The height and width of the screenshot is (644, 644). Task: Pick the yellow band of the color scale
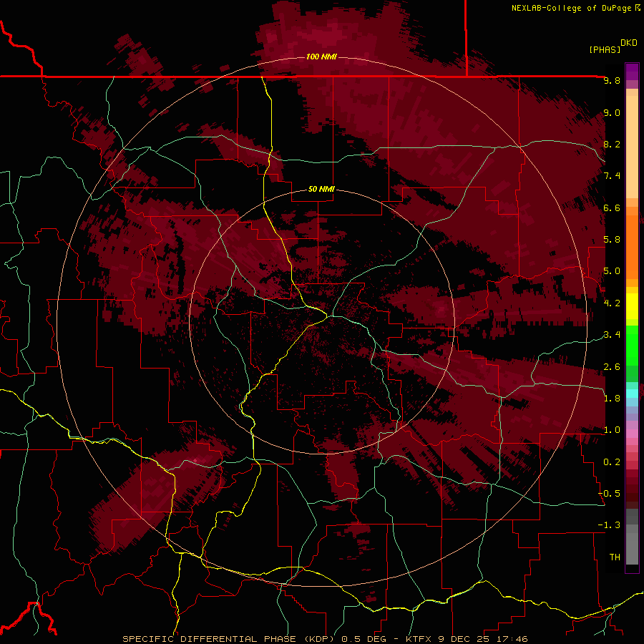pyautogui.click(x=632, y=306)
